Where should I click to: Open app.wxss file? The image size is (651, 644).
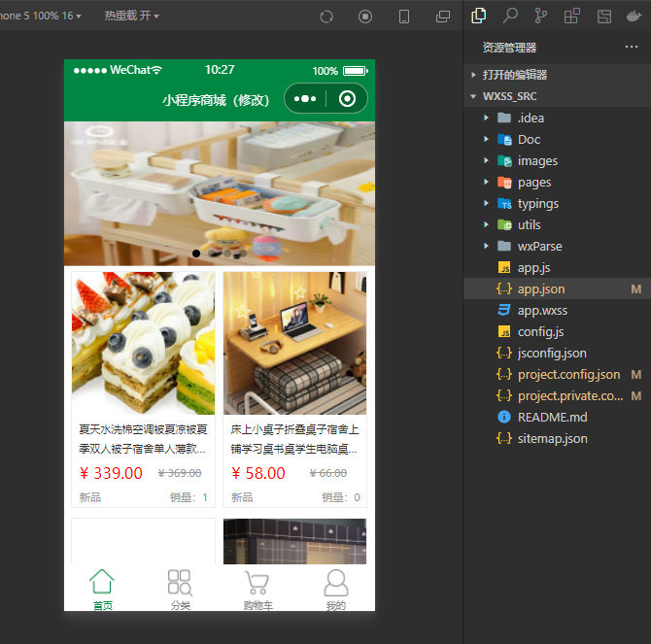coord(557,311)
